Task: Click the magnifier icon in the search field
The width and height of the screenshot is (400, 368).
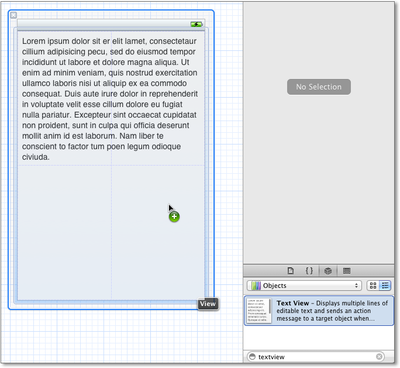Action: pyautogui.click(x=252, y=357)
